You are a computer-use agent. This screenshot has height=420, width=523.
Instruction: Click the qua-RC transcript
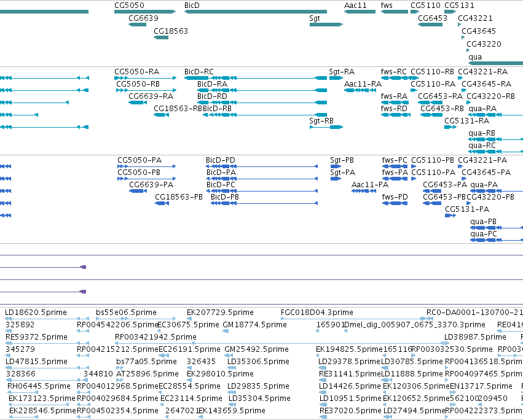495,152
